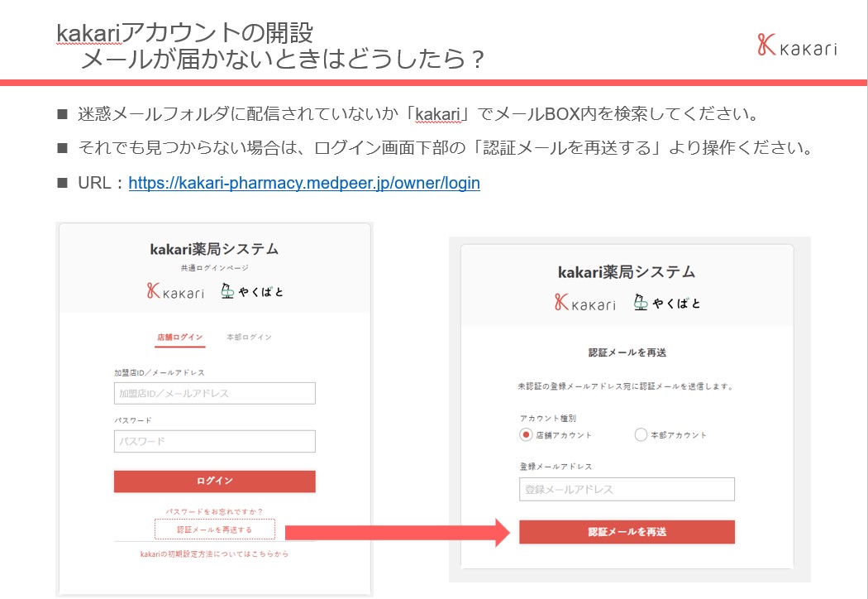Focus the 加盟店ID／メールアドレス input field
The height and width of the screenshot is (599, 868).
tap(215, 394)
